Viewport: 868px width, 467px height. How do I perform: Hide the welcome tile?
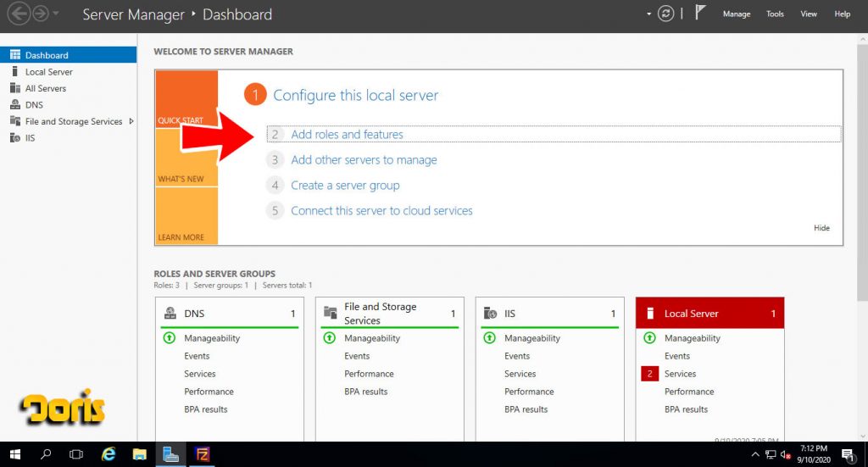(821, 228)
